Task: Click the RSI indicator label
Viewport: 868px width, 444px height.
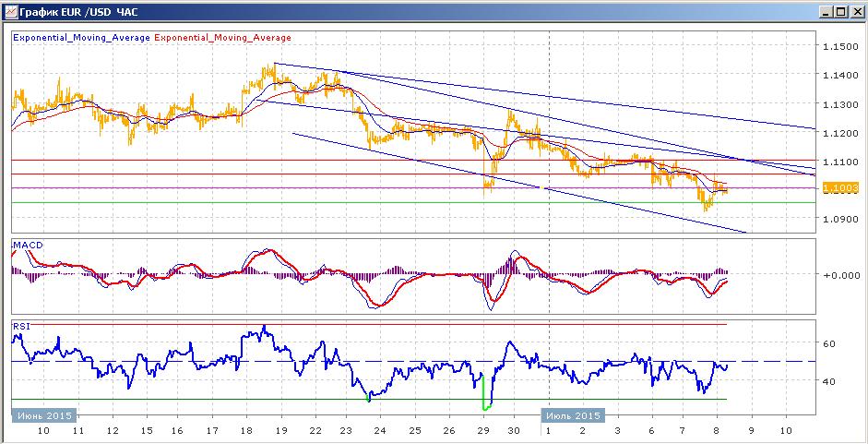Action: click(x=20, y=326)
